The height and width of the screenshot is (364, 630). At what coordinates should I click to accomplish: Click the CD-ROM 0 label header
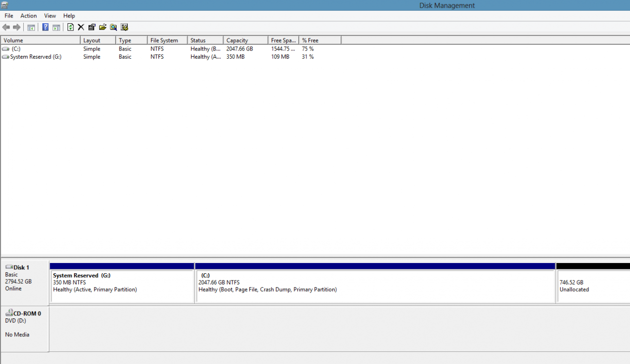27,314
